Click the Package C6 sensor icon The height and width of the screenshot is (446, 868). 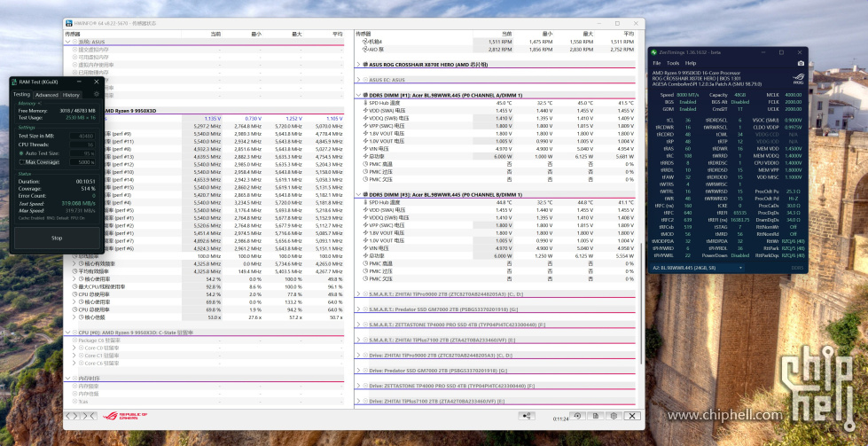[75, 340]
